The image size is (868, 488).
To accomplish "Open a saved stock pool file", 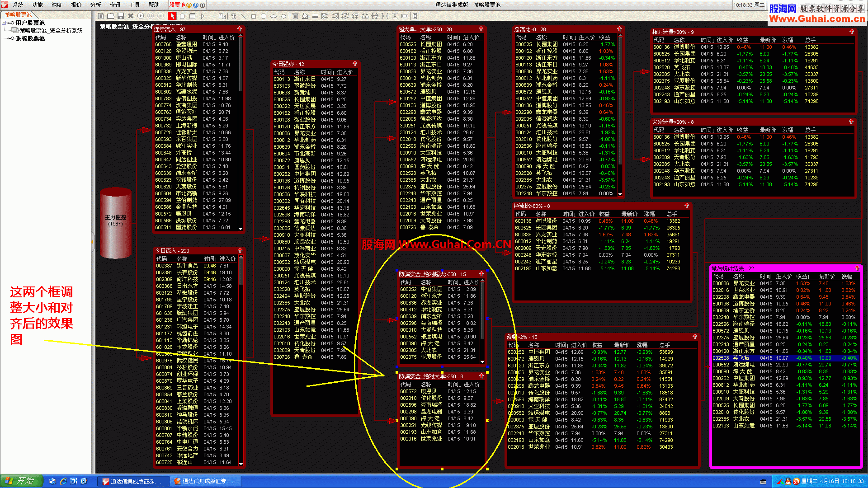I will coord(110,16).
